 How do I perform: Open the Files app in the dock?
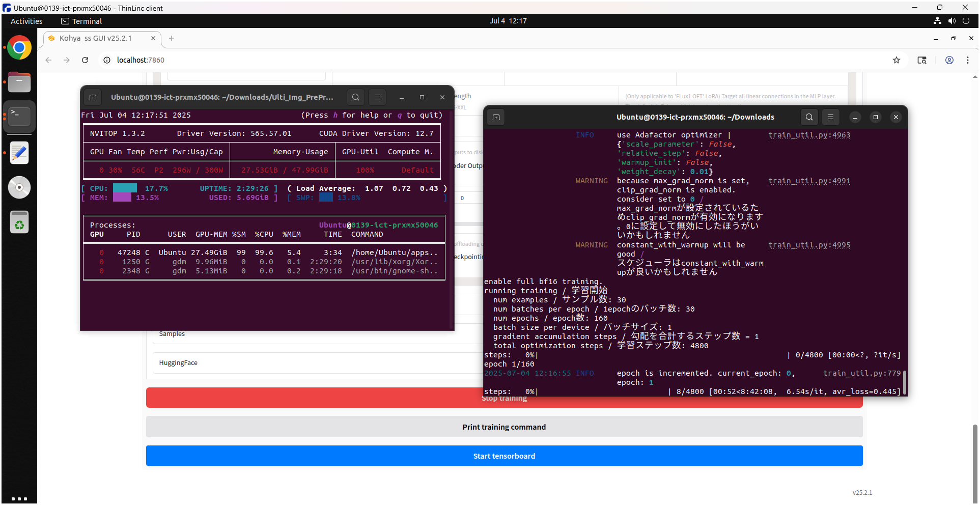point(19,82)
